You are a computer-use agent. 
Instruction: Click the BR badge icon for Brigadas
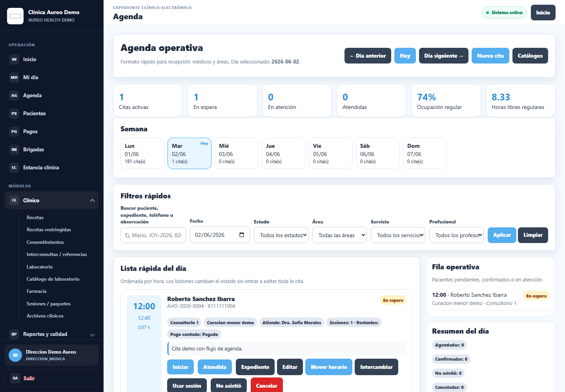coord(14,150)
